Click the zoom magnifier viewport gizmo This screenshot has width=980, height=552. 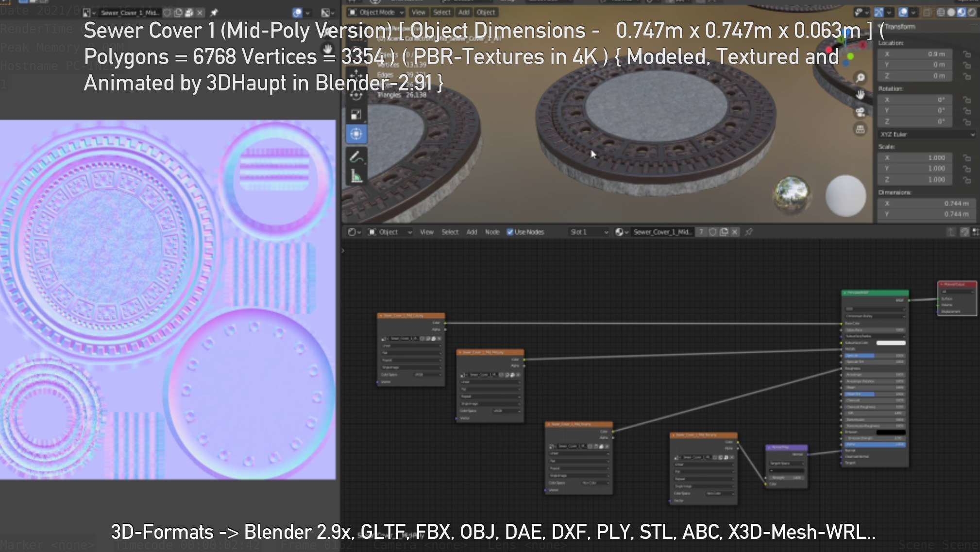pos(860,78)
